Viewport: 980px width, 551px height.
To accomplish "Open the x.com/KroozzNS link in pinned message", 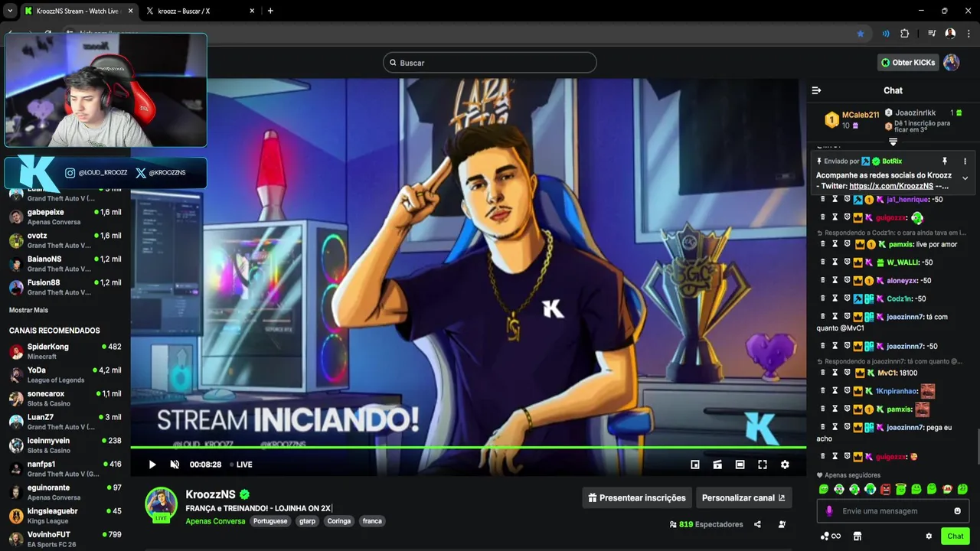I will (891, 186).
